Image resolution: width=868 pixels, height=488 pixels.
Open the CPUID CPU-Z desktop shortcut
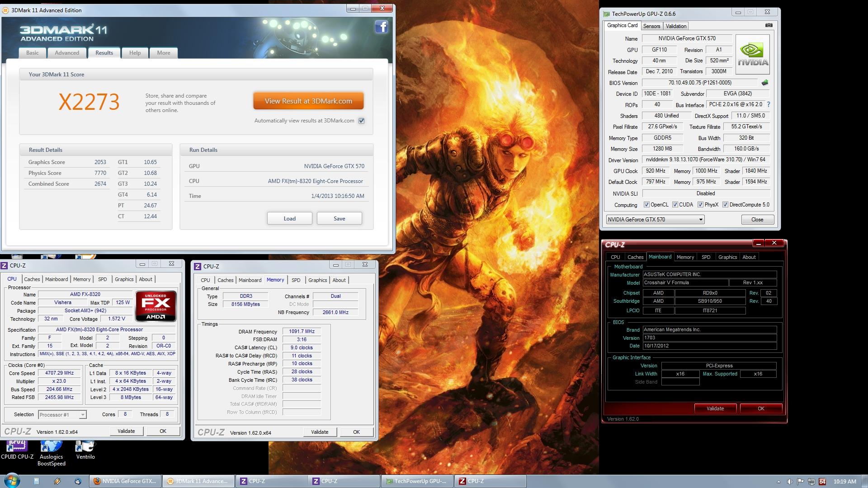pos(17,450)
